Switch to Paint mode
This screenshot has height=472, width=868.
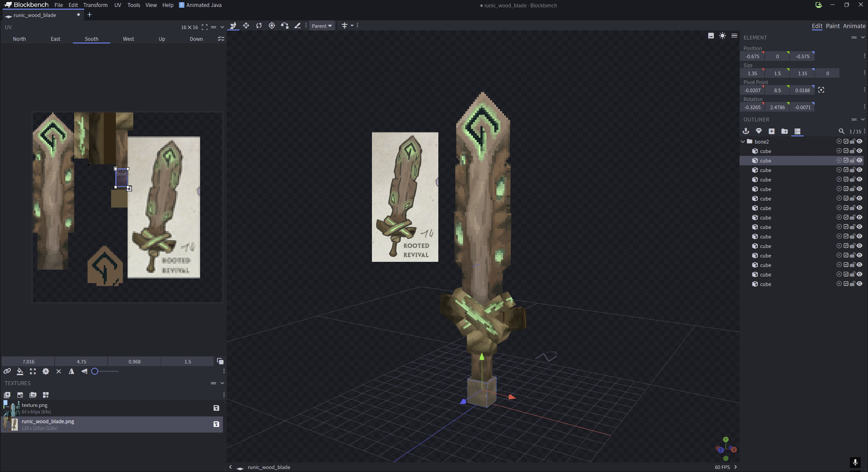pyautogui.click(x=832, y=26)
